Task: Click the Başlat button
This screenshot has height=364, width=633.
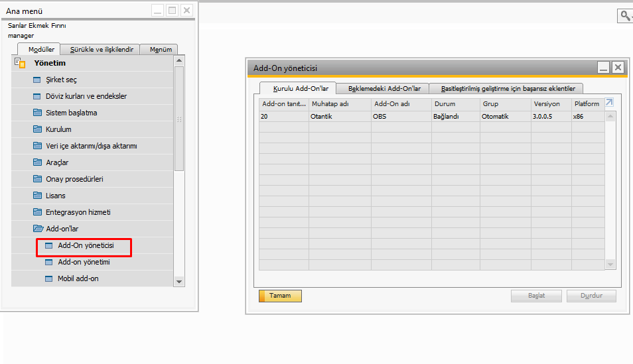Action: [x=536, y=296]
